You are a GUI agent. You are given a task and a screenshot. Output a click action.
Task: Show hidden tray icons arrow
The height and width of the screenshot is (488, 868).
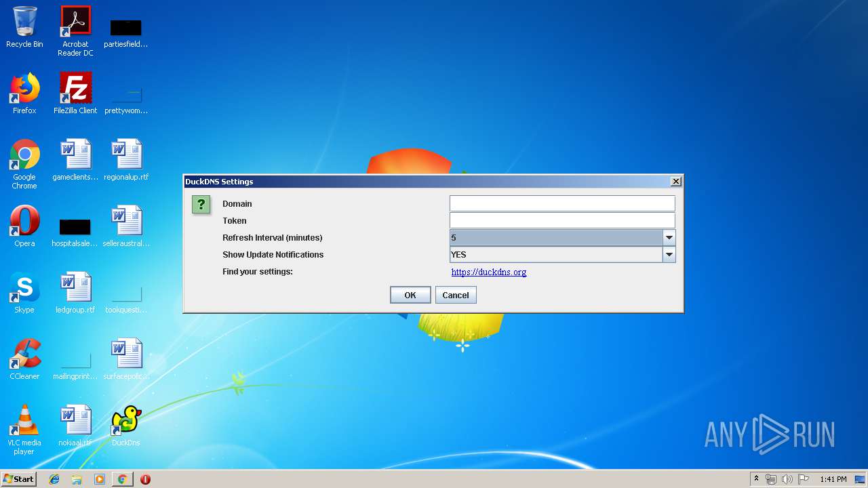757,479
